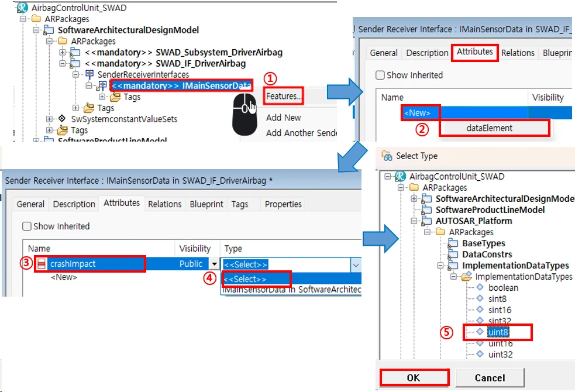Open the Public visibility dropdown arrow
Image resolution: width=575 pixels, height=392 pixels.
pos(214,264)
